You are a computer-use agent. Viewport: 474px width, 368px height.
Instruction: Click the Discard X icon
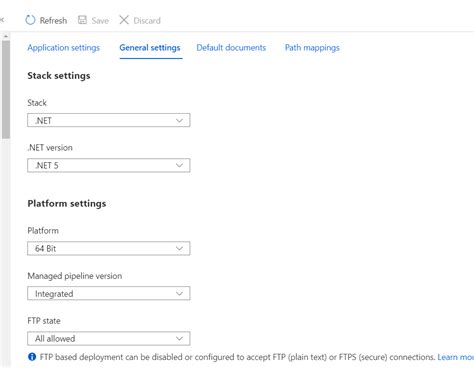point(124,20)
